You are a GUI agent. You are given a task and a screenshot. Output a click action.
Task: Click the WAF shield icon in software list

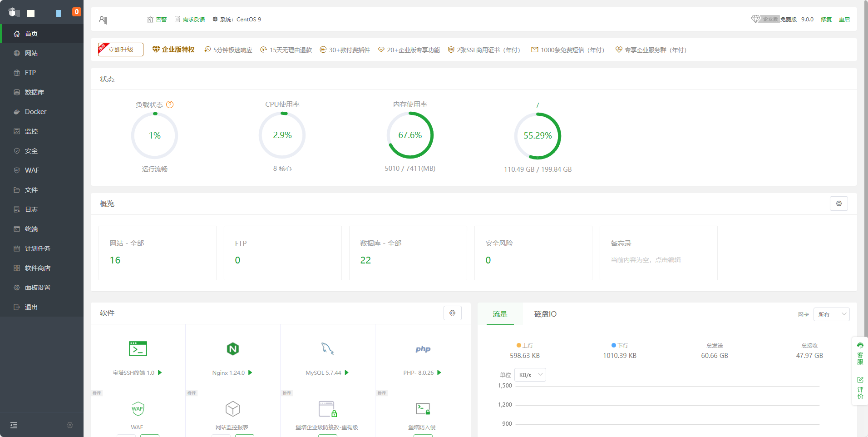coord(138,409)
